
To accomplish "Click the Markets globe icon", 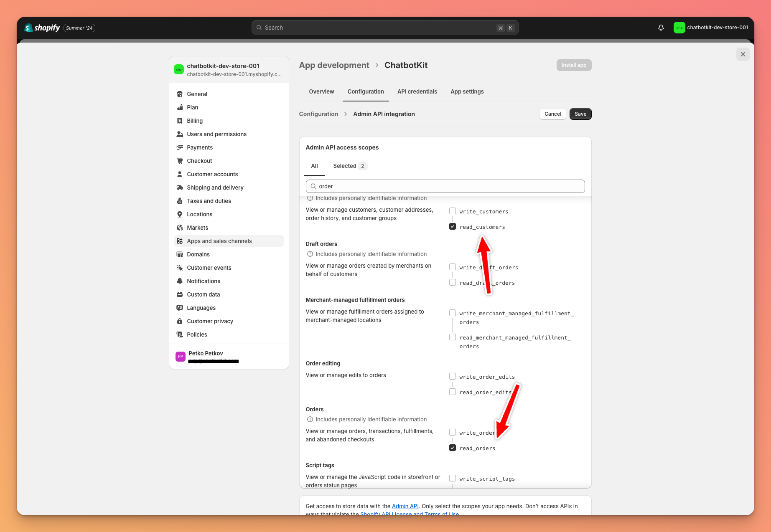I will click(180, 228).
